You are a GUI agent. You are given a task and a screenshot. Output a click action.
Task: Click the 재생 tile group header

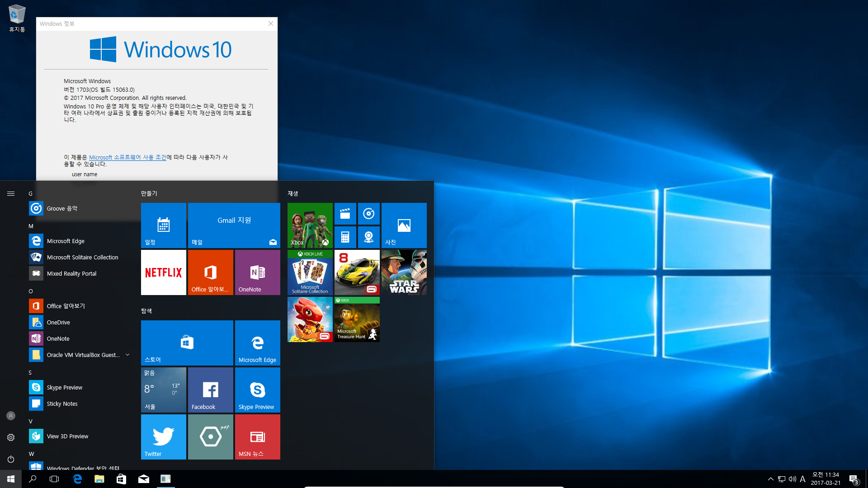tap(293, 193)
